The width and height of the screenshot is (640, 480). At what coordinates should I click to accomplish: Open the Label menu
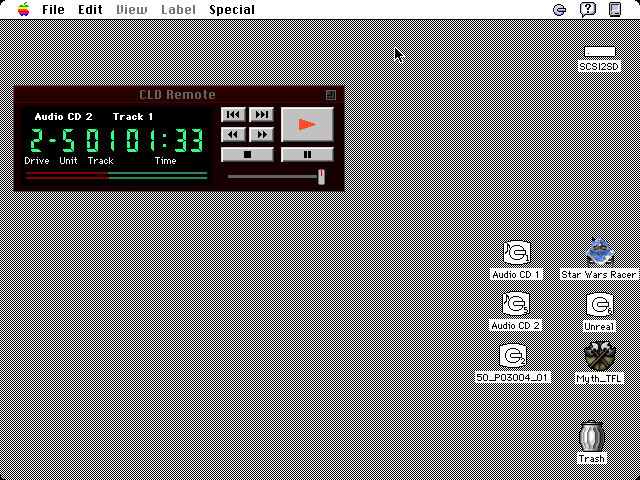[178, 9]
